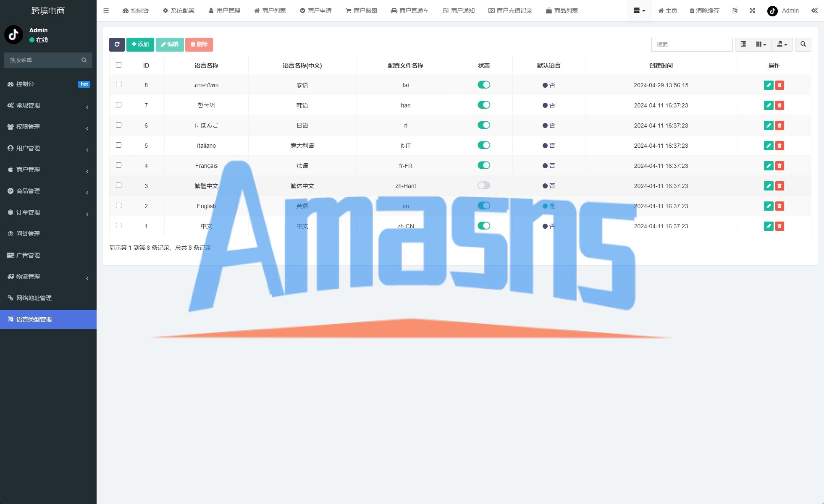The image size is (824, 504).
Task: Edit the it-IT row with pencil icon
Action: pyautogui.click(x=769, y=146)
